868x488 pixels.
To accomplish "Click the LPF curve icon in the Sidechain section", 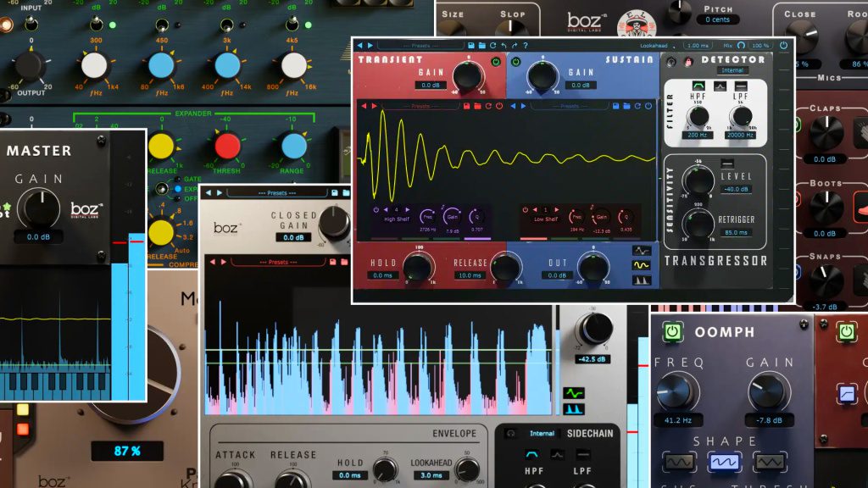I will [x=582, y=454].
